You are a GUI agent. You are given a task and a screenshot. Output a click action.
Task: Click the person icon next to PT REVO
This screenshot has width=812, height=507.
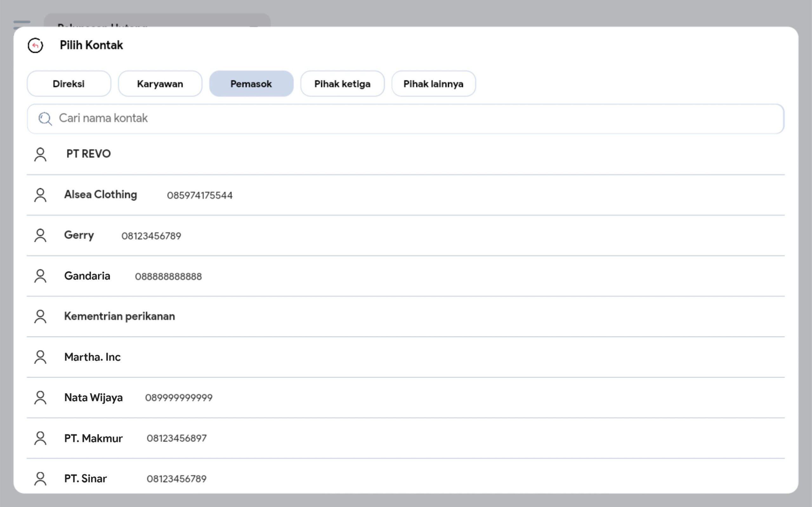(40, 155)
